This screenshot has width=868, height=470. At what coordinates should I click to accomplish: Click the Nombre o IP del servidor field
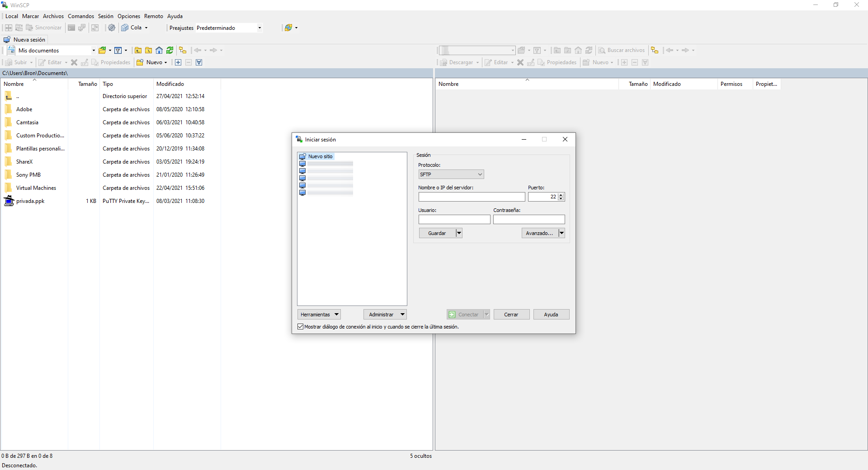[x=472, y=197]
